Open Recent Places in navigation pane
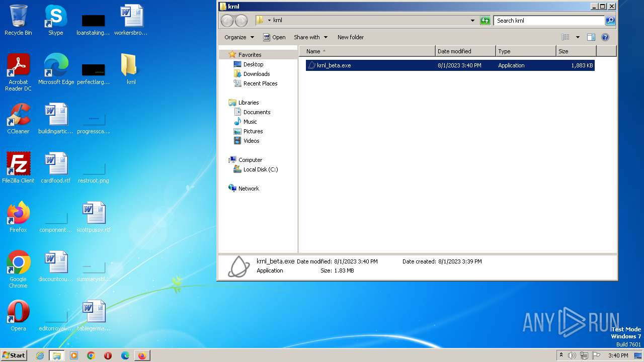Viewport: 644px width, 362px height. click(260, 83)
